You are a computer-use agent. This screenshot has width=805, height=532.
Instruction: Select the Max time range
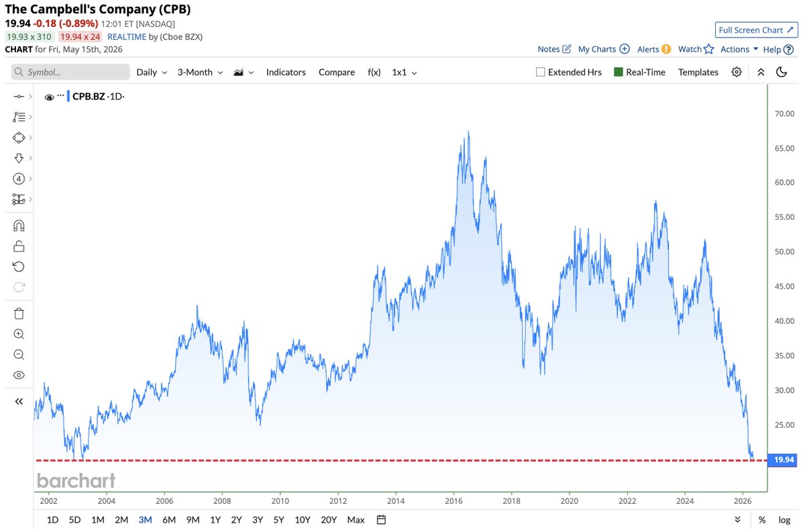click(356, 519)
